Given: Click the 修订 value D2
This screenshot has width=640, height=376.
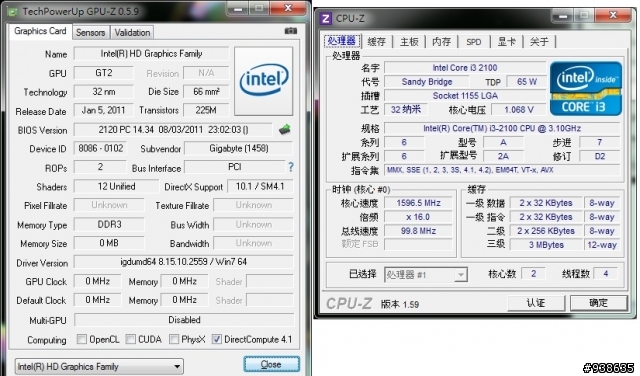Looking at the screenshot, I should 600,156.
